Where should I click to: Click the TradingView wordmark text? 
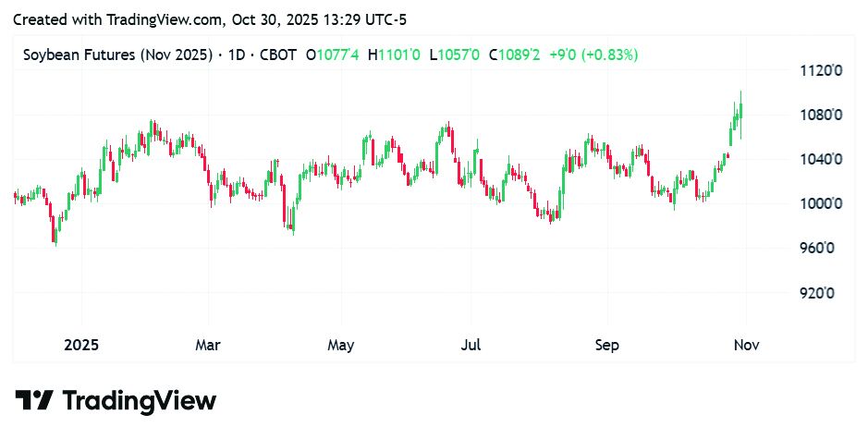[x=139, y=400]
